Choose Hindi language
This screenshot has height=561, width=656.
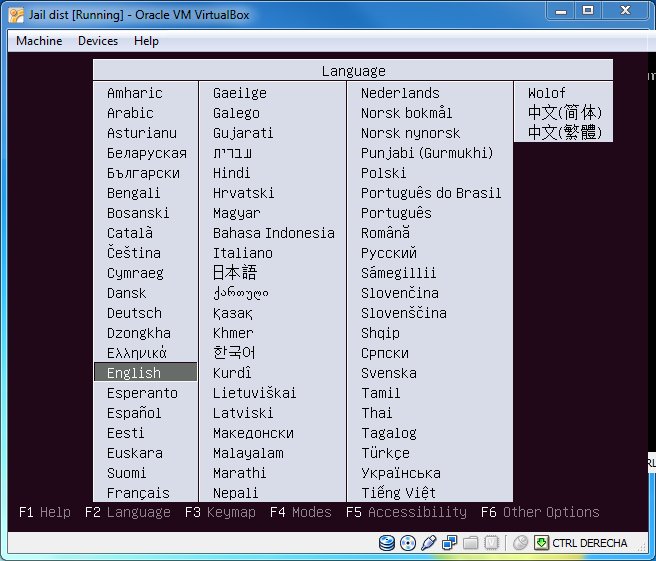231,173
